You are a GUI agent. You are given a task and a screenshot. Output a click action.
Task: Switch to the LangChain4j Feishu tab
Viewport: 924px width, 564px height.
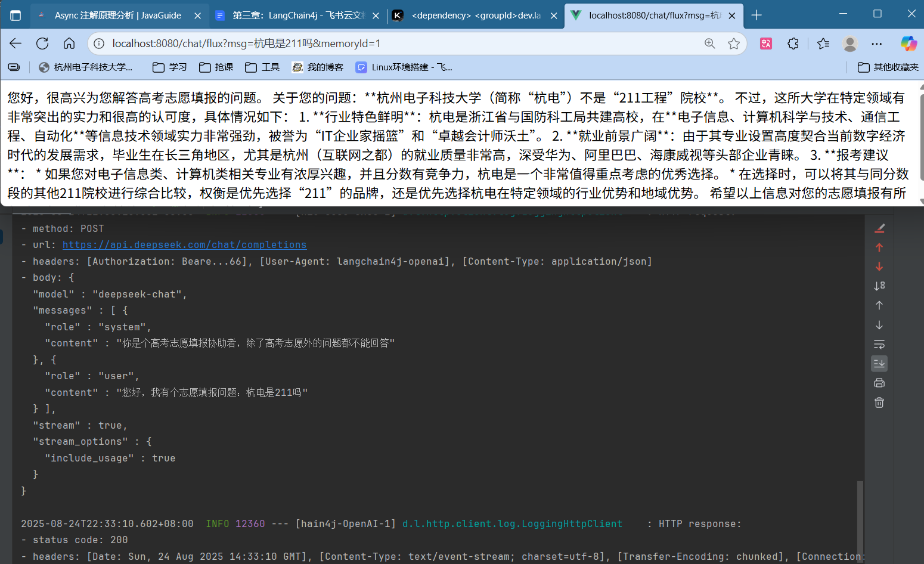click(x=297, y=16)
